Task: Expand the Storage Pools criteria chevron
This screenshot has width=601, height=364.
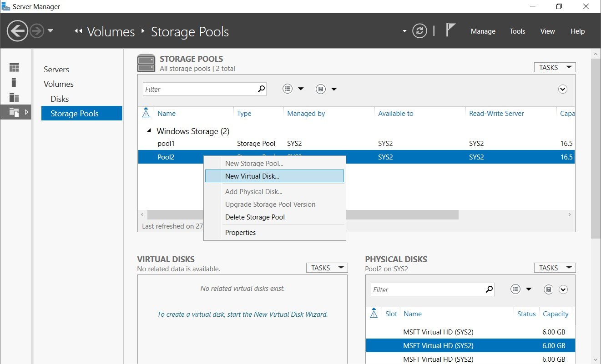Action: click(x=563, y=89)
